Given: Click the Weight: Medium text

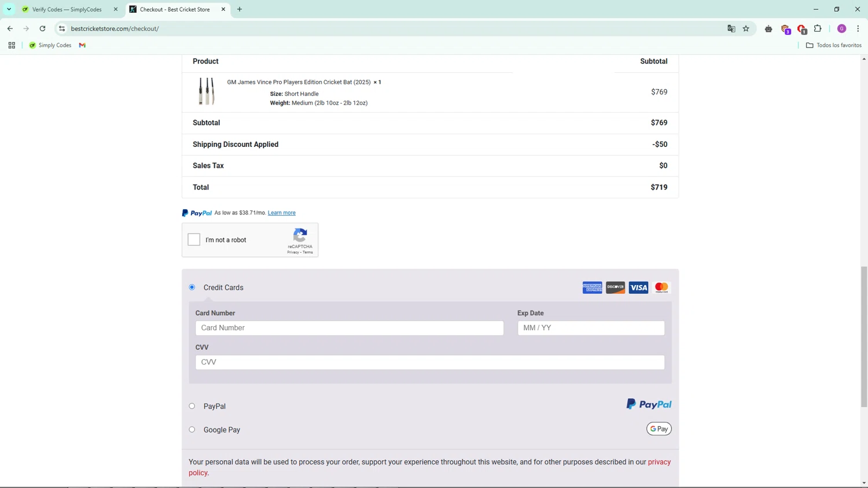Looking at the screenshot, I should point(319,103).
